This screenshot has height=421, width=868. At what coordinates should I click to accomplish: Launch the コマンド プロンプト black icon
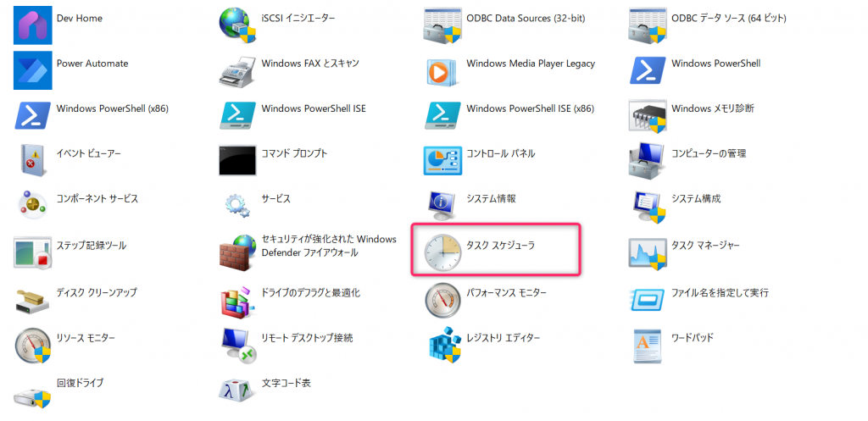(238, 161)
